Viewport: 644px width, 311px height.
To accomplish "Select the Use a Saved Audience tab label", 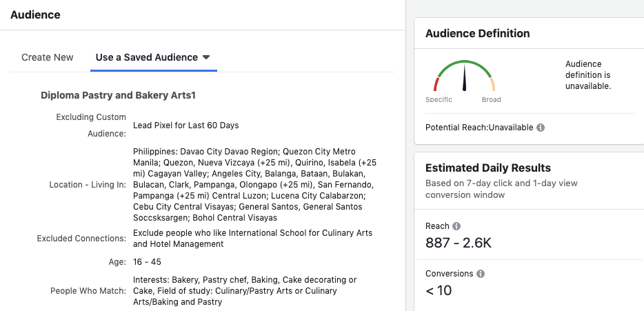I will click(146, 57).
